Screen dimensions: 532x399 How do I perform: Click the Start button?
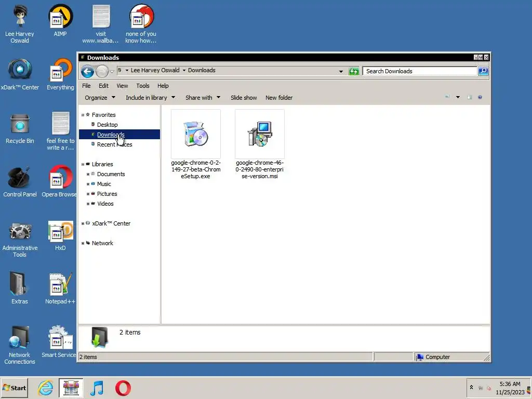pyautogui.click(x=14, y=388)
